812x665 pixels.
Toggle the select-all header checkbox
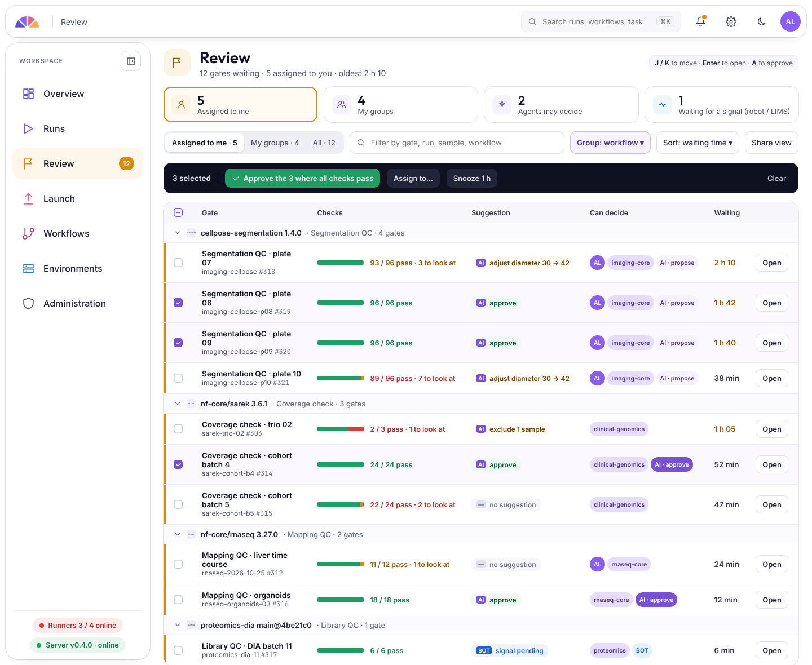coord(178,212)
